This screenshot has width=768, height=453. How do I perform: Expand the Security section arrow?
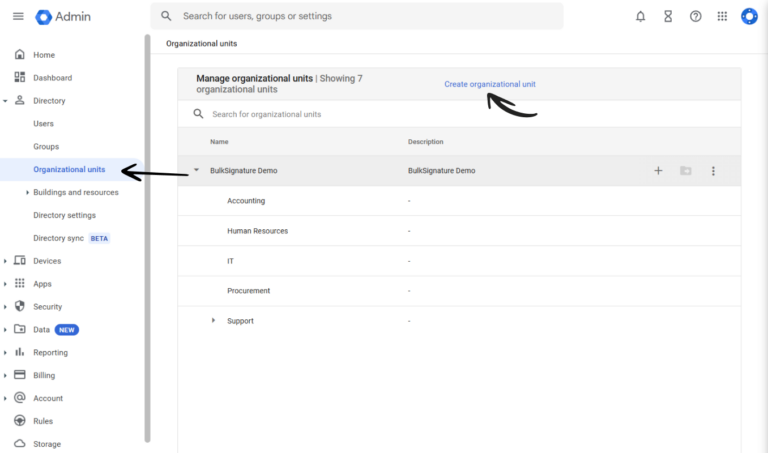coord(5,307)
